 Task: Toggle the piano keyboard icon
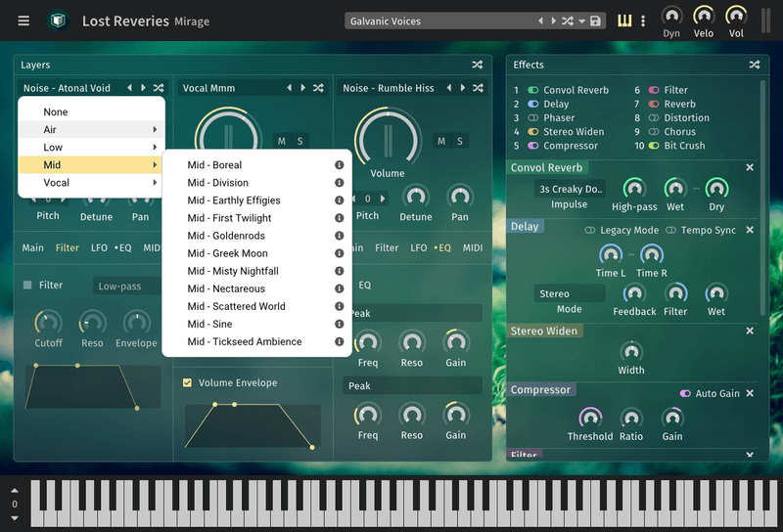(x=624, y=22)
